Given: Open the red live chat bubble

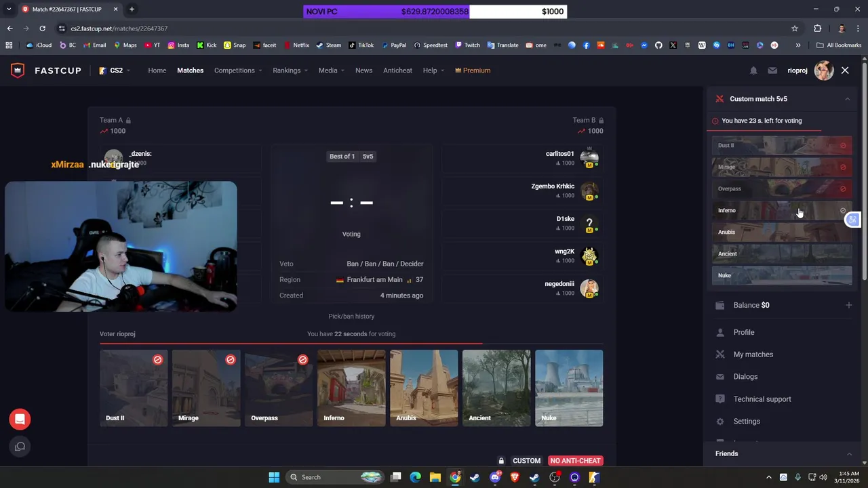Looking at the screenshot, I should (x=20, y=419).
